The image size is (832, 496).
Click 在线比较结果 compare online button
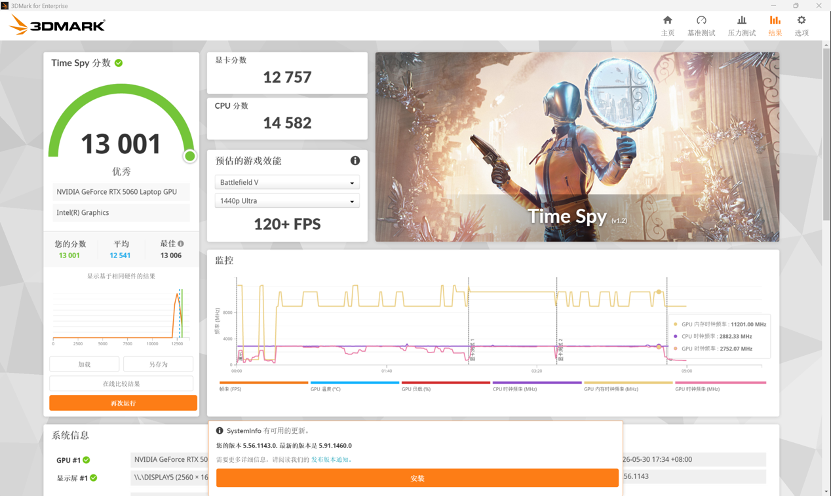coord(122,384)
